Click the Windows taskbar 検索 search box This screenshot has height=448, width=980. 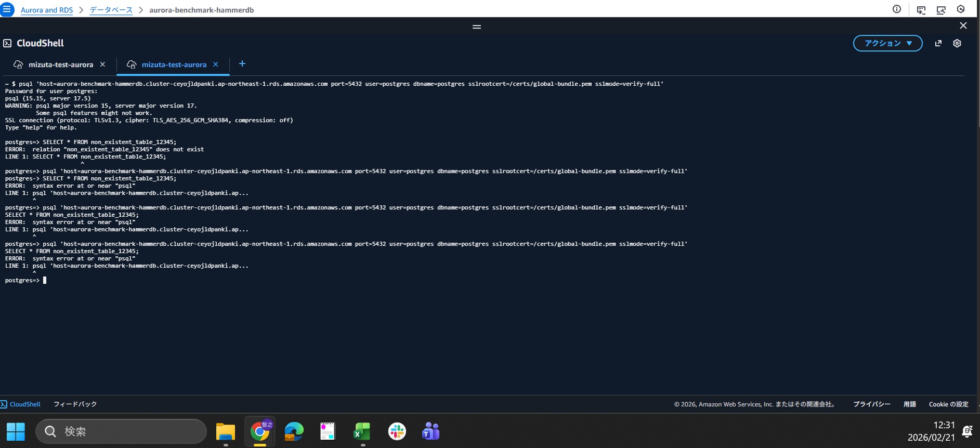click(x=121, y=431)
